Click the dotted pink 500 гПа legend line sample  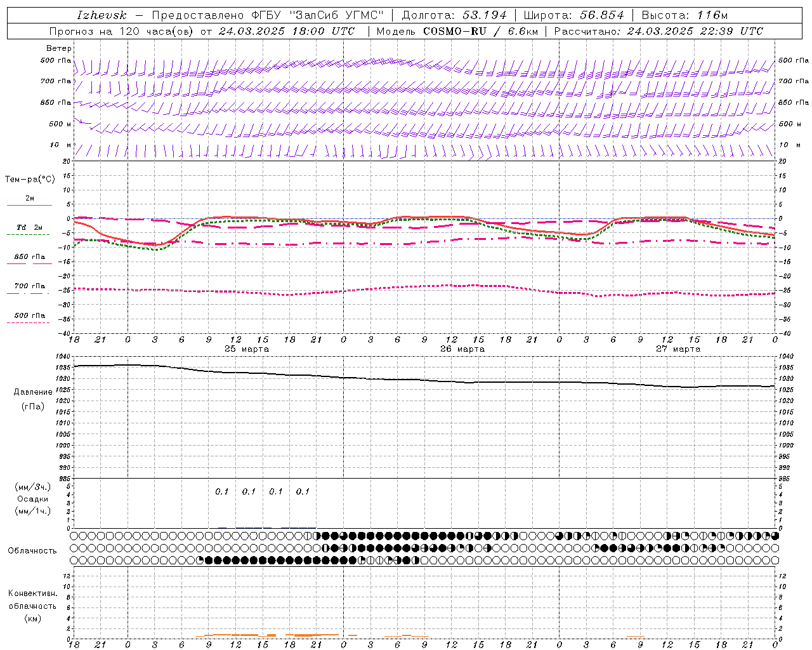point(29,322)
